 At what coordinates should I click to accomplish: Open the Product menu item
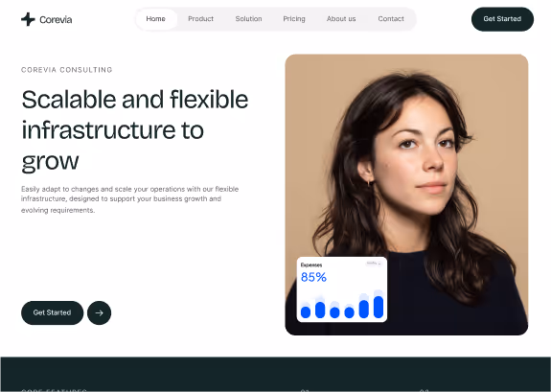[x=200, y=19]
